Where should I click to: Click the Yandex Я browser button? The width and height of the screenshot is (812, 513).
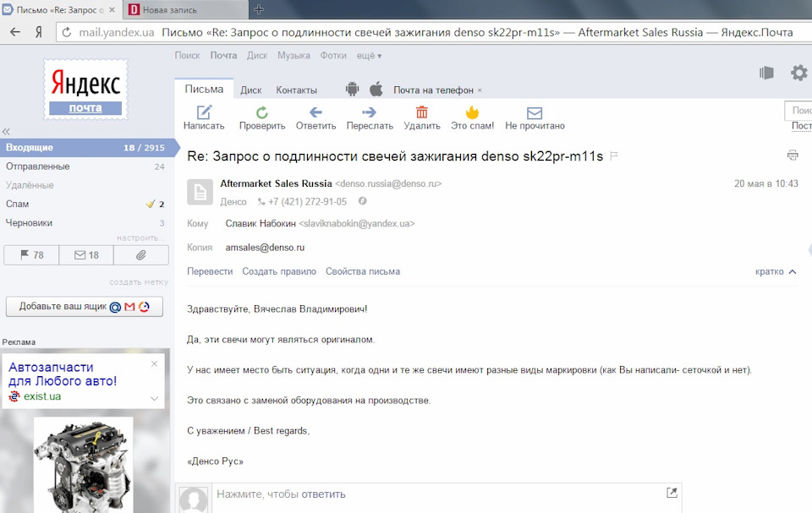coord(39,32)
